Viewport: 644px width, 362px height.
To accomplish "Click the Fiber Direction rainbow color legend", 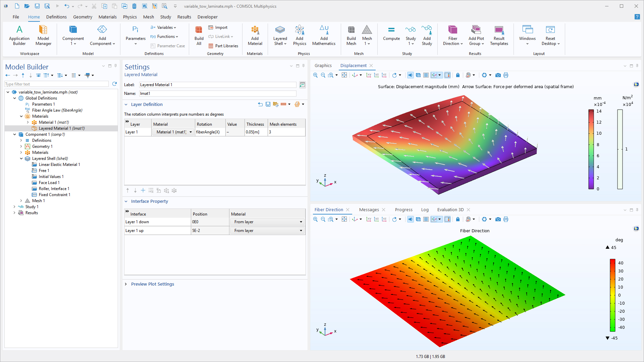I will [x=612, y=295].
